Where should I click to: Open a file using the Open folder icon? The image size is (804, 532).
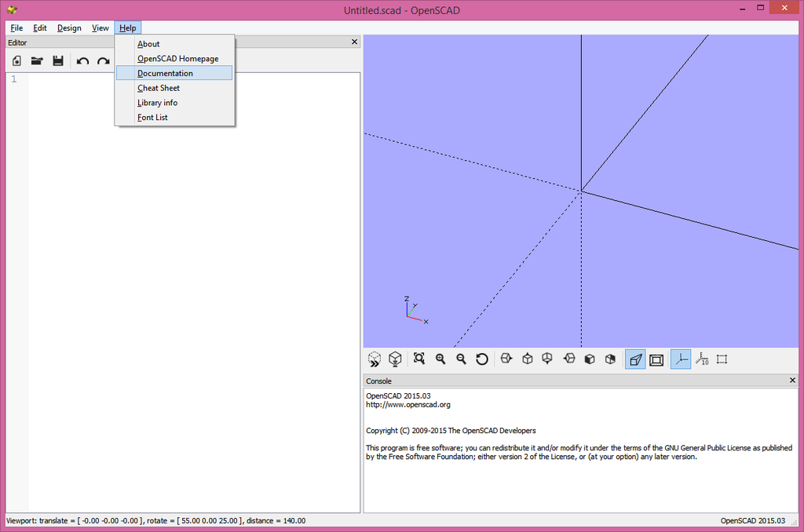(x=37, y=60)
